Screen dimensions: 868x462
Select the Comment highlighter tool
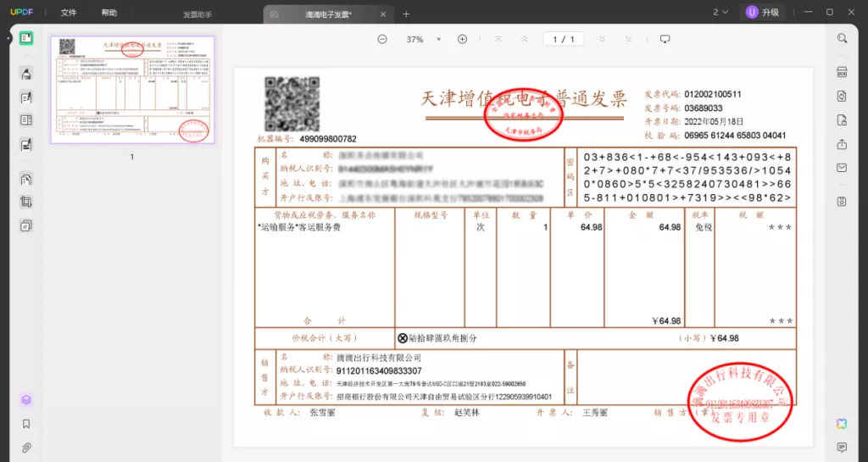pyautogui.click(x=26, y=74)
